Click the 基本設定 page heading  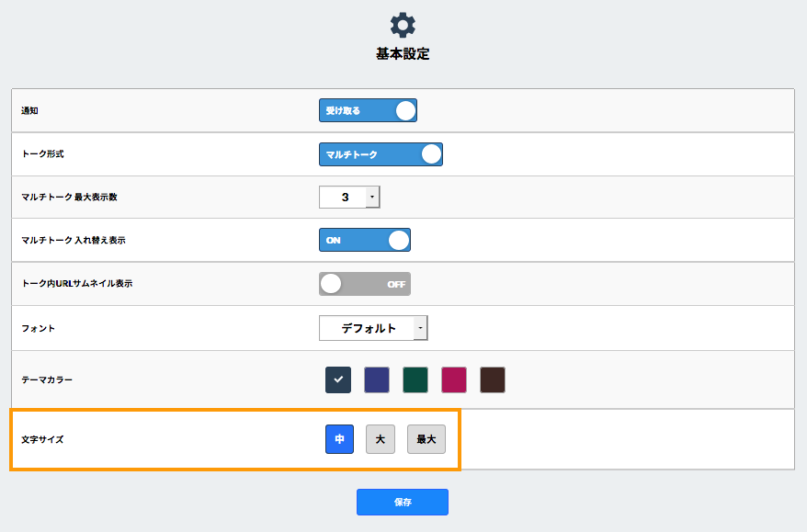(403, 54)
